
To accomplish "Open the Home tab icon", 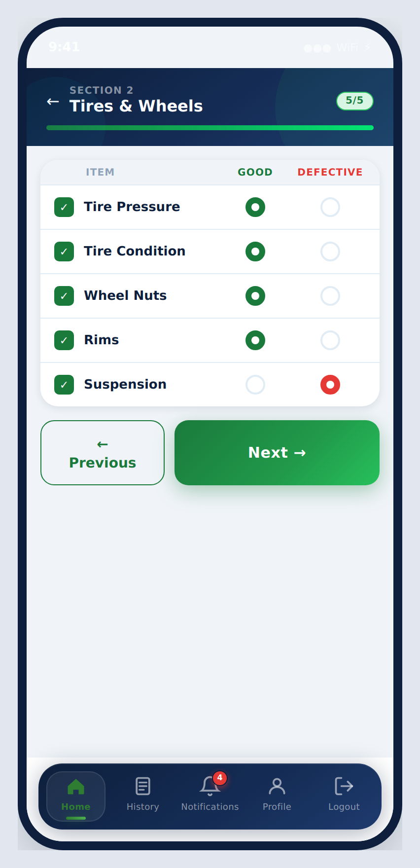I will (76, 787).
